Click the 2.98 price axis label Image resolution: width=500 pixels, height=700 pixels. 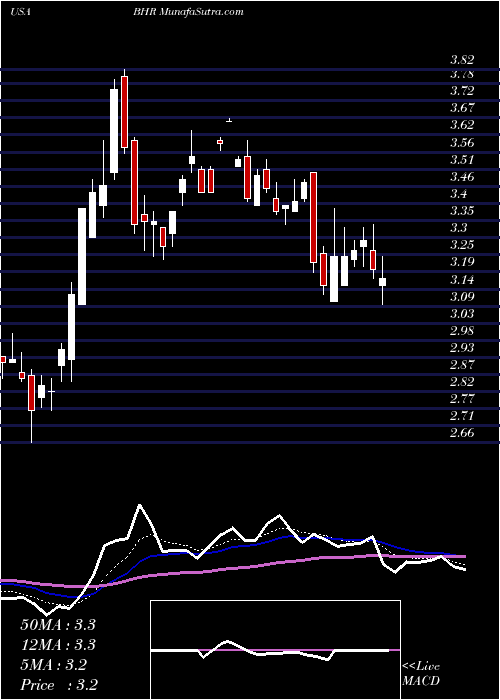[x=462, y=331]
